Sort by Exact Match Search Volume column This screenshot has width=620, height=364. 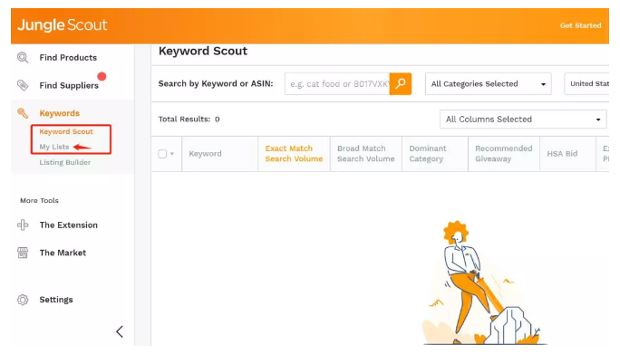[294, 154]
